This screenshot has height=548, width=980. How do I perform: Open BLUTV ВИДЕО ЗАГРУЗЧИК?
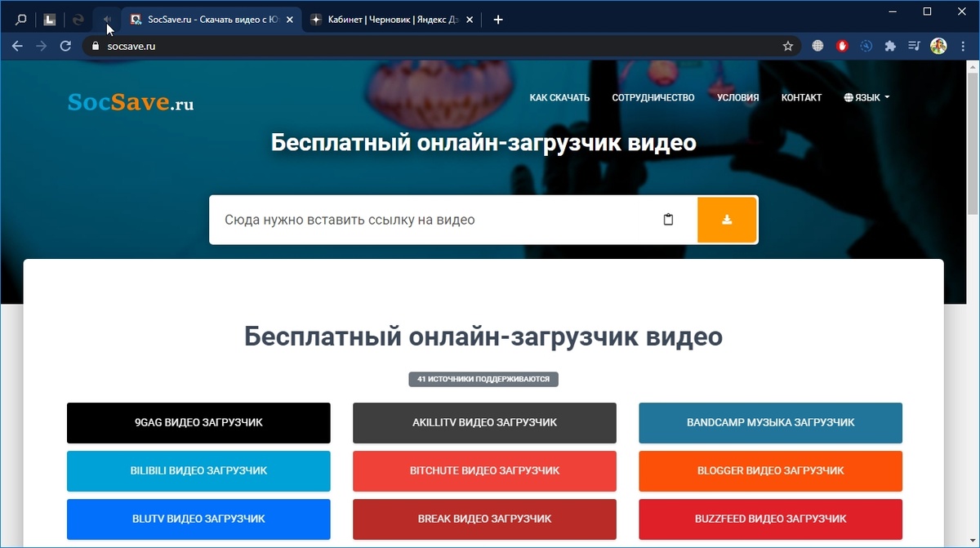[198, 519]
